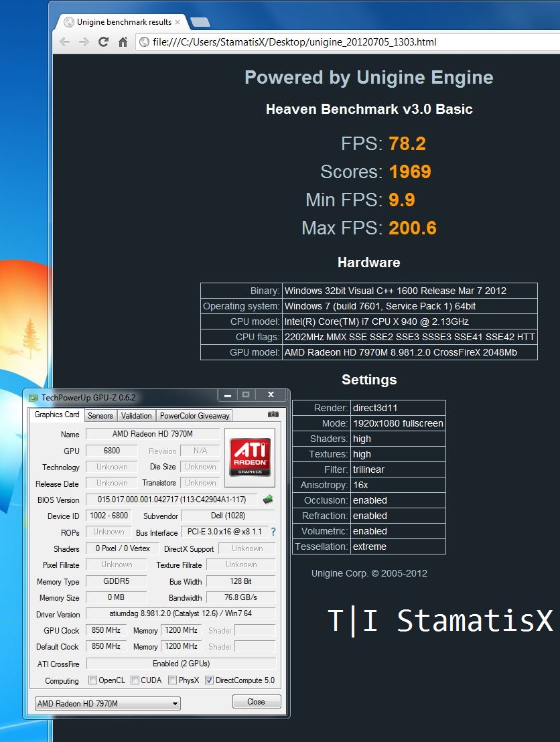This screenshot has height=742, width=560.
Task: Enable the OpenCL checkbox
Action: (x=93, y=680)
